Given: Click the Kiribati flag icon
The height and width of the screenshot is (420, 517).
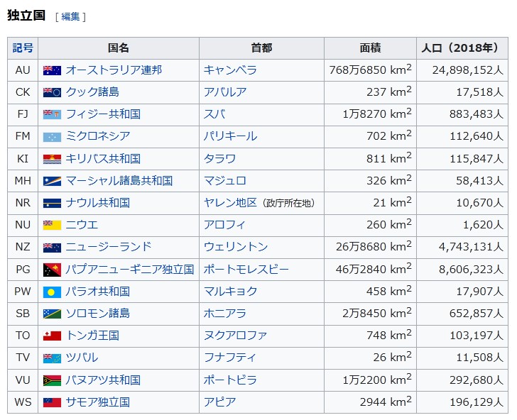Looking at the screenshot, I should pyautogui.click(x=52, y=159).
